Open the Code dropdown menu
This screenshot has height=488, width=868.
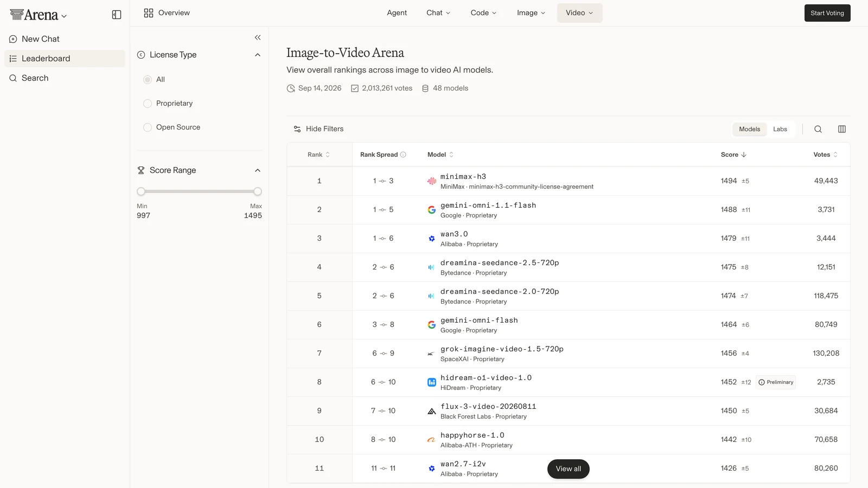pos(483,13)
